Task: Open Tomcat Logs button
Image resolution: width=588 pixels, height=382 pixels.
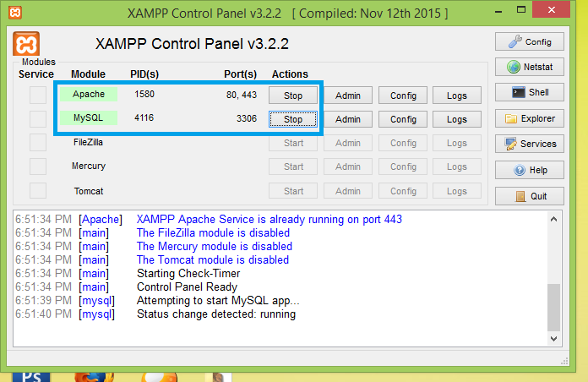Action: (457, 191)
